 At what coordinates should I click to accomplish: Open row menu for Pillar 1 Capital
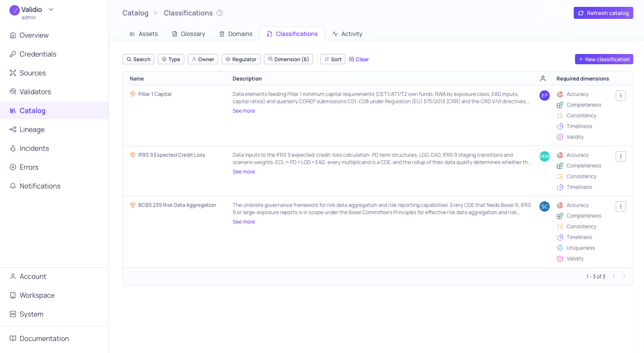(621, 96)
